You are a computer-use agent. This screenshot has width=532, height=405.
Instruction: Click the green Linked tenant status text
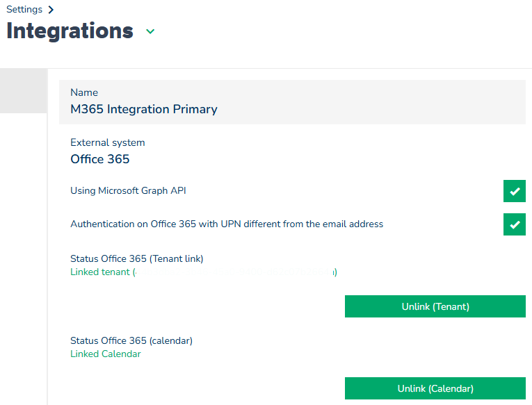(100, 272)
